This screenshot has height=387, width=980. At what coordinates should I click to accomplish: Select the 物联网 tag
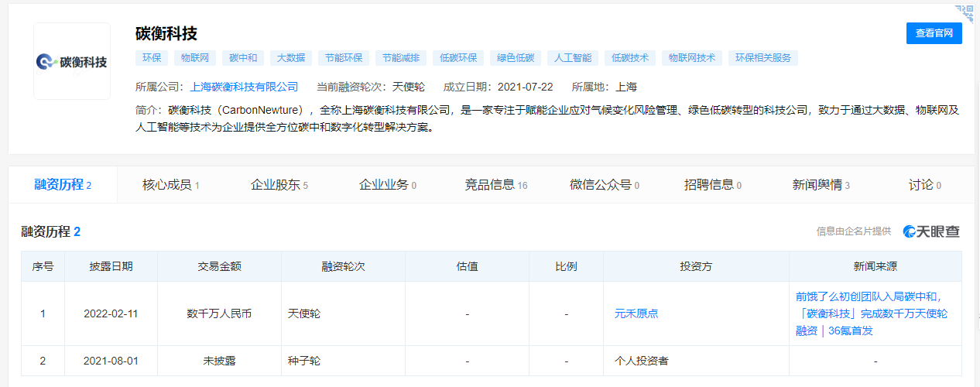pyautogui.click(x=195, y=58)
